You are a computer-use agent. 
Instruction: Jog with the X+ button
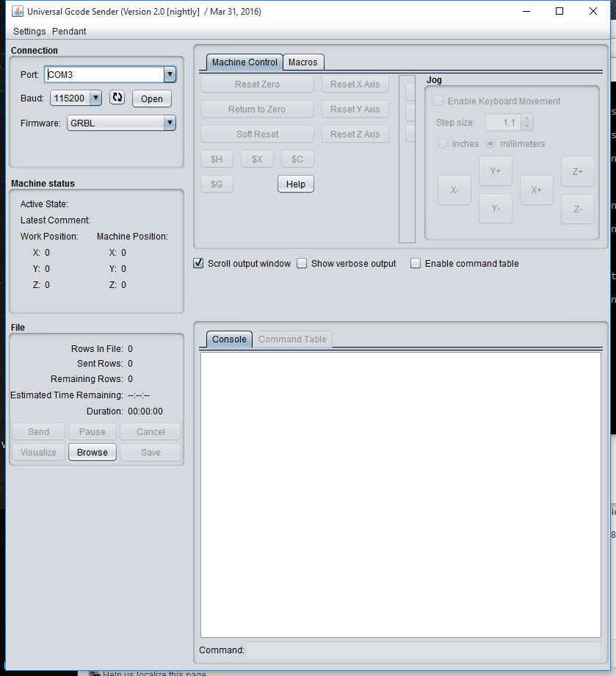click(536, 190)
